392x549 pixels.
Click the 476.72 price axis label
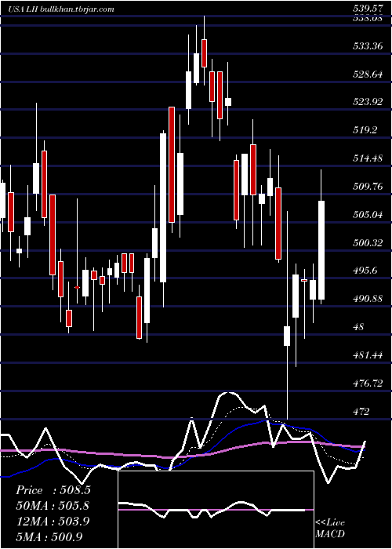[x=368, y=383]
